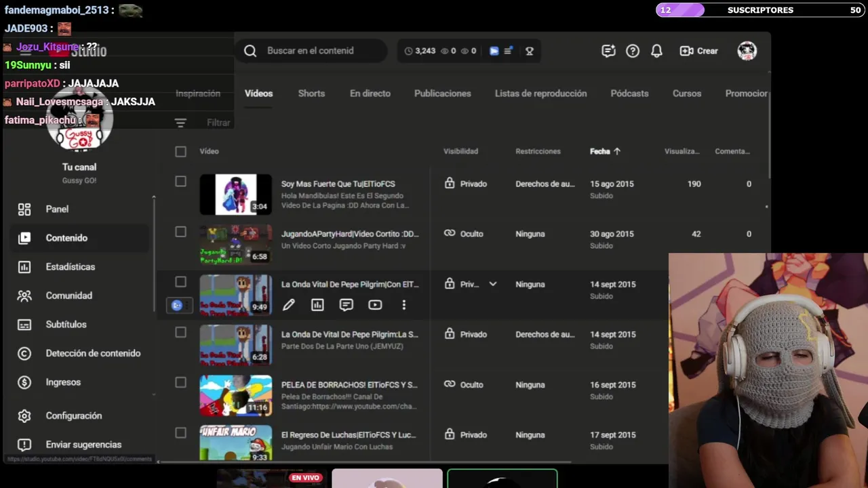Click the Visualiza... column header
Viewport: 868px width, 488px height.
tap(682, 152)
